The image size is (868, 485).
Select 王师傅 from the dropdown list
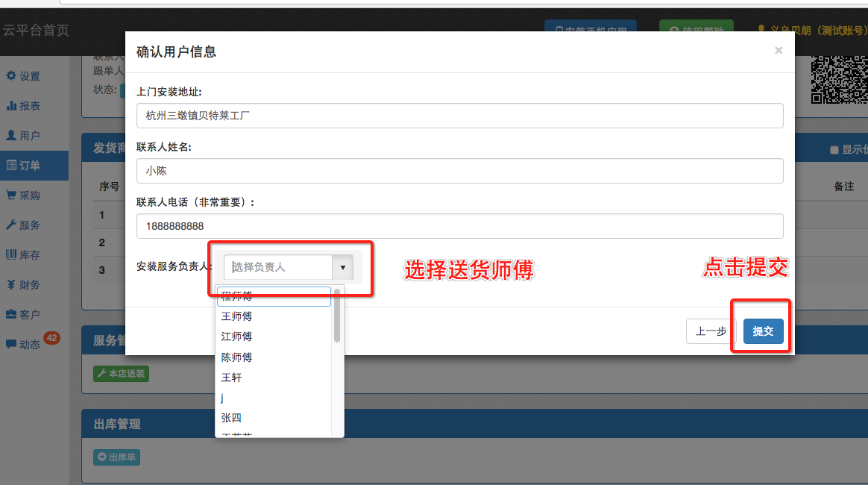pyautogui.click(x=237, y=316)
